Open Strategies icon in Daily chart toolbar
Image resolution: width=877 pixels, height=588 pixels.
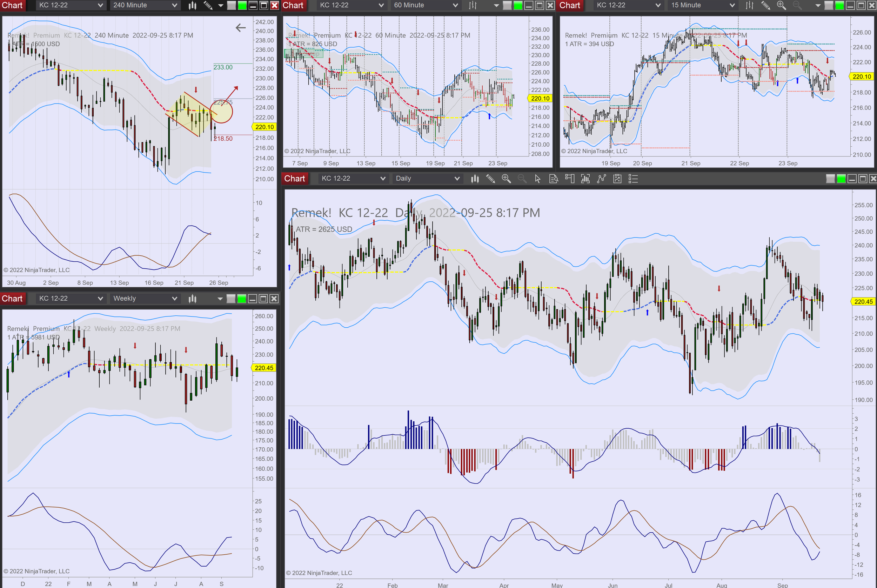click(617, 179)
